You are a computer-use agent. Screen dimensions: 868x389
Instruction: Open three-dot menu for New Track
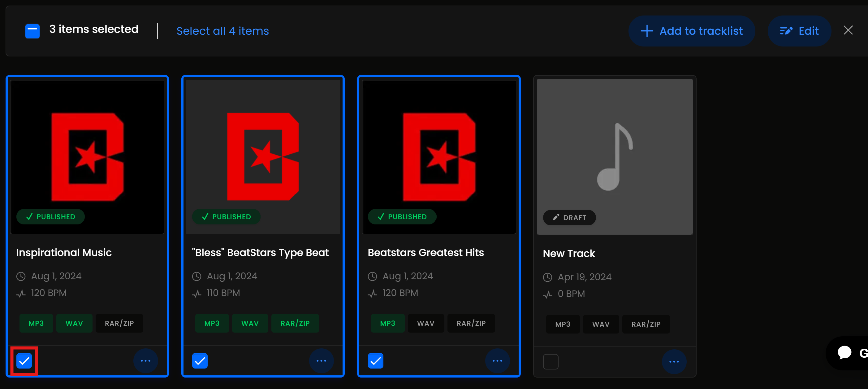674,362
